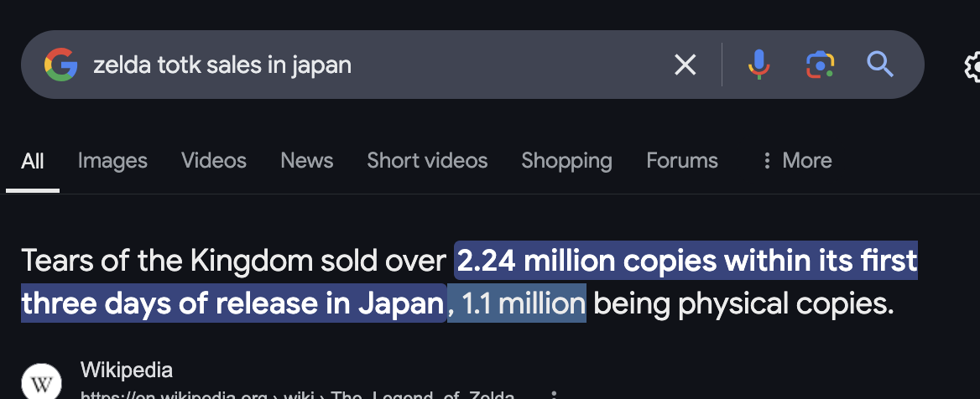The image size is (980, 399).
Task: Click the Google logo
Action: [x=60, y=65]
